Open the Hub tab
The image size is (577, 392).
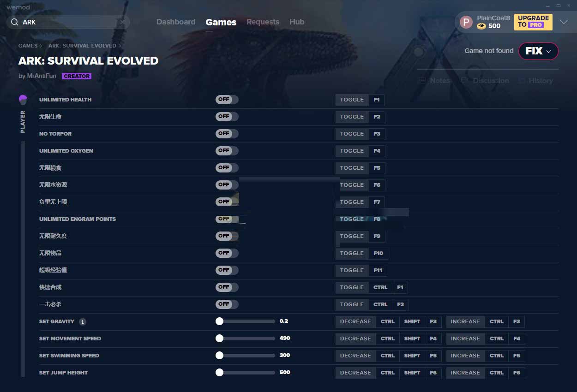297,22
